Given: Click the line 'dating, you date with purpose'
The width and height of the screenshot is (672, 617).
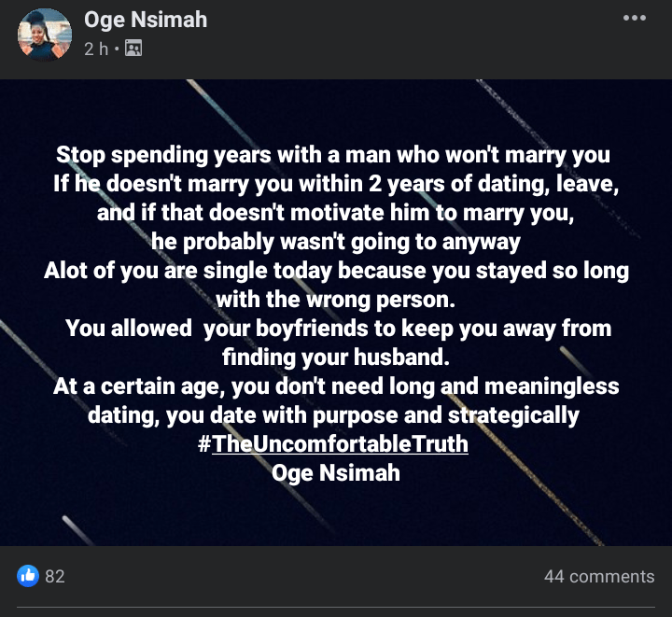Looking at the screenshot, I should click(x=333, y=415).
